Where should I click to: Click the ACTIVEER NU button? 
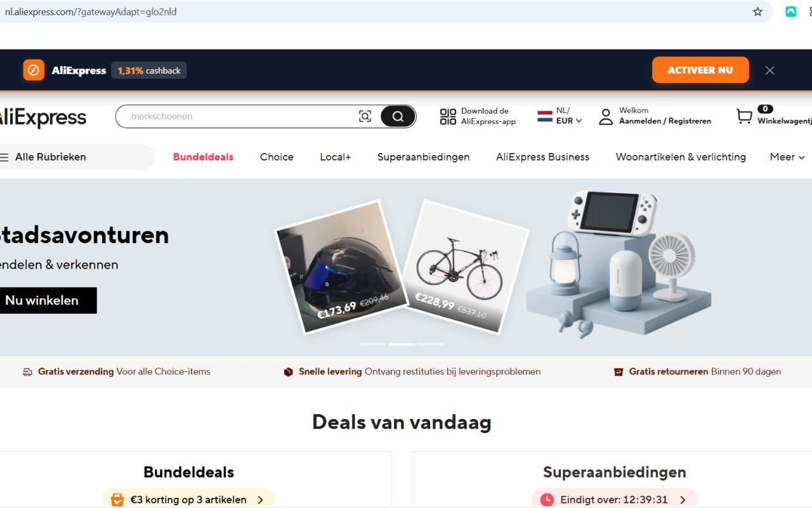point(700,70)
